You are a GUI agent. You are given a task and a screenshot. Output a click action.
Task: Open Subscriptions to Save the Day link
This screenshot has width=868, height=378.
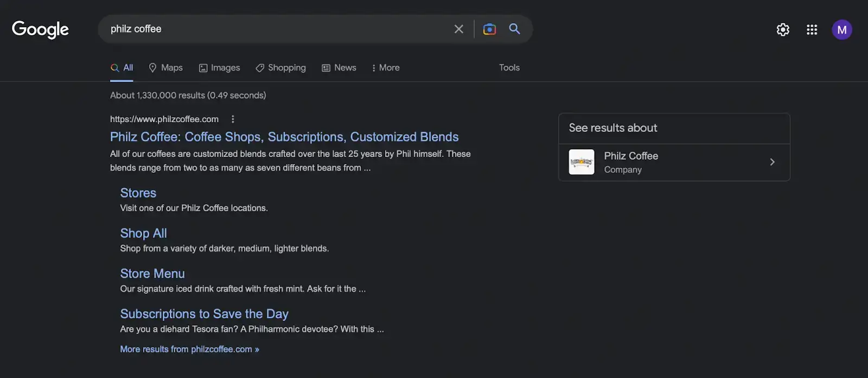click(x=204, y=314)
